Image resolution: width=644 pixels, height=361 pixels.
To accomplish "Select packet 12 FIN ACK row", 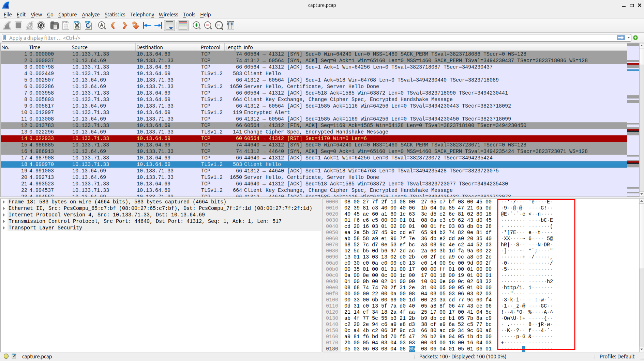I will click(314, 125).
